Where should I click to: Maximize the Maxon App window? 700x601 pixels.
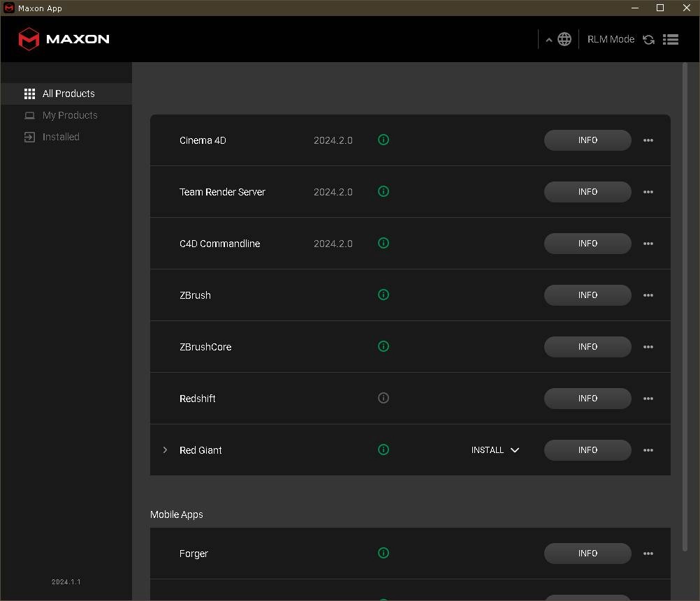tap(660, 8)
